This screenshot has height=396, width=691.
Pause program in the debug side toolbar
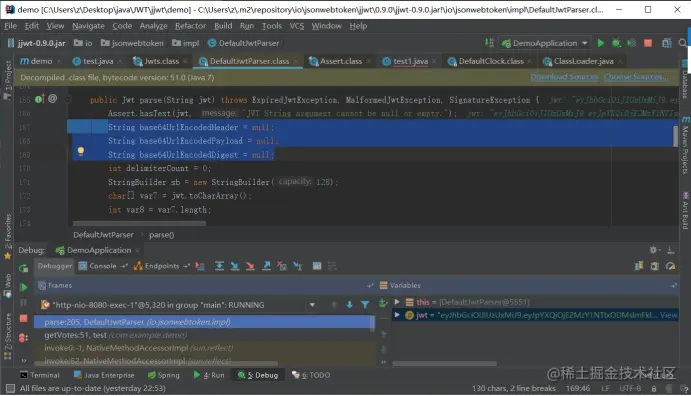(x=24, y=303)
